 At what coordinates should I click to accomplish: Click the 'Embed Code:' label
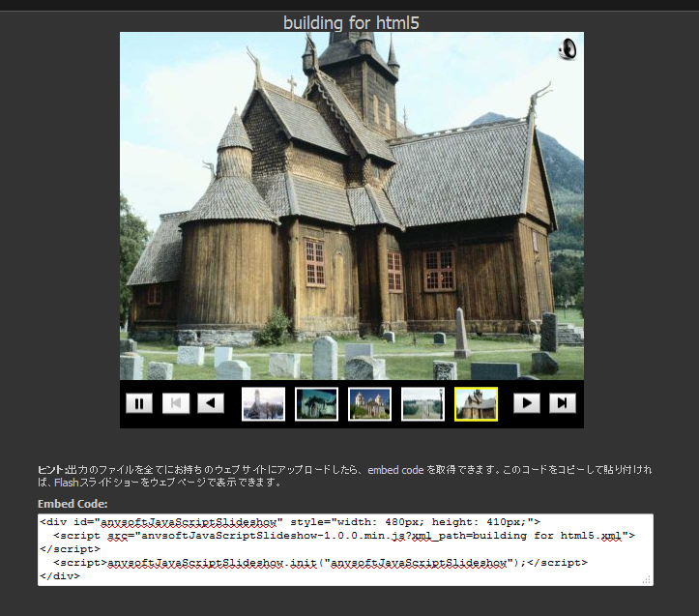tap(73, 504)
